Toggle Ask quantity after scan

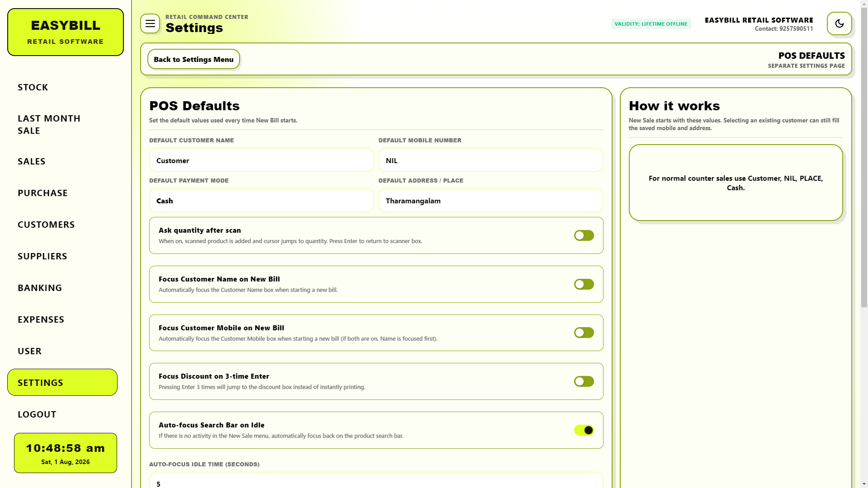point(584,235)
